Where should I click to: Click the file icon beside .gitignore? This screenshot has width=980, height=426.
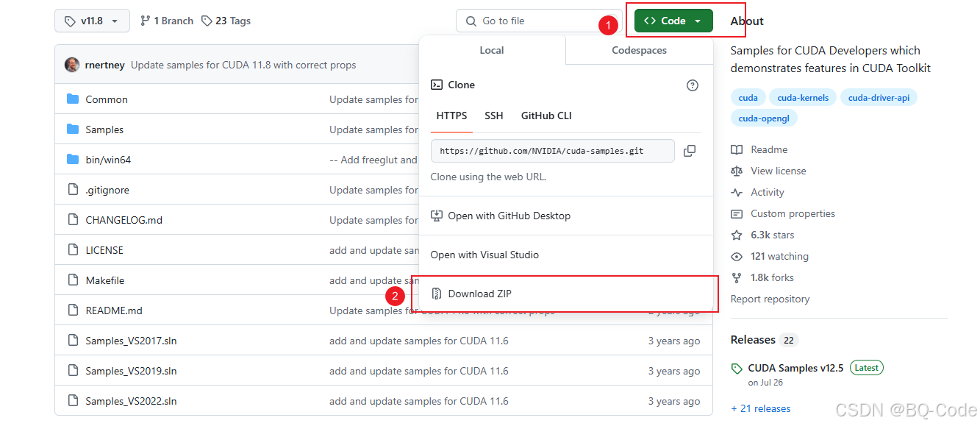(x=73, y=190)
